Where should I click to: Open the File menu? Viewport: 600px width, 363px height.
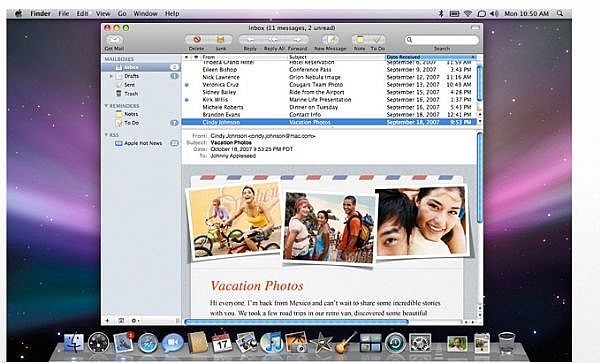(x=64, y=13)
